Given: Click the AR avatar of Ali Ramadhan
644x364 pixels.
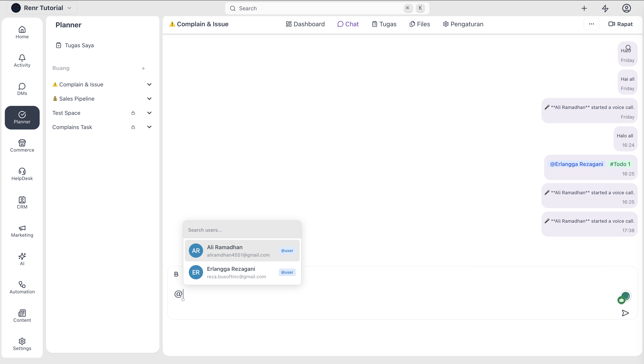Looking at the screenshot, I should [x=196, y=250].
